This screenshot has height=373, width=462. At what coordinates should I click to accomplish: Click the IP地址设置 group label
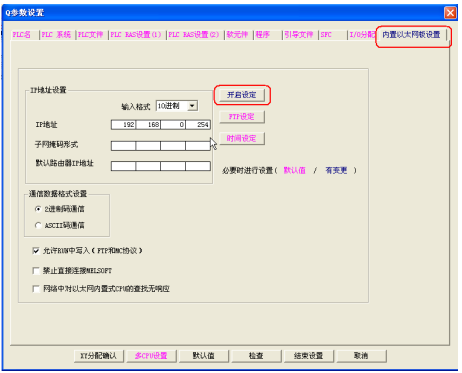(x=48, y=90)
